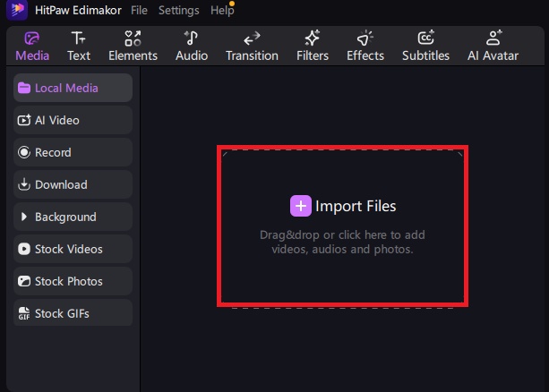This screenshot has width=549, height=392.
Task: Open the Settings menu
Action: click(179, 11)
